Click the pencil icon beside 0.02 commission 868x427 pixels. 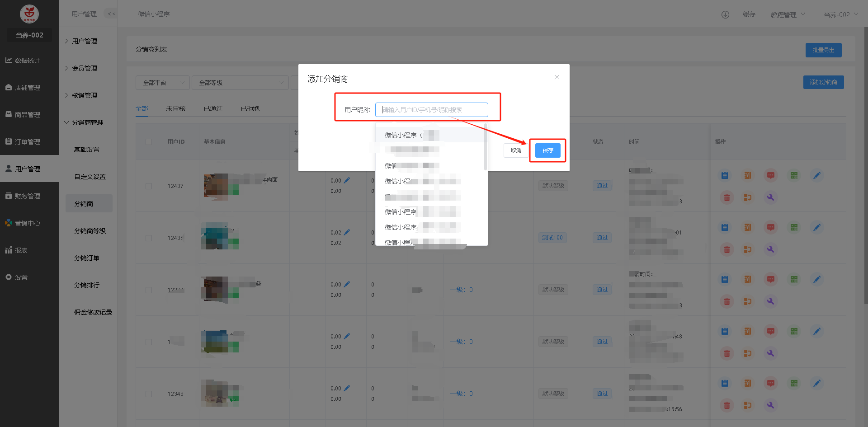(347, 232)
